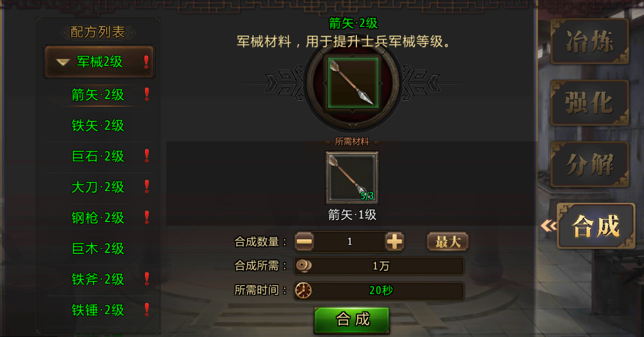This screenshot has width=644, height=337.
Task: Collapse the 军械2级 category arrow
Action: coord(62,62)
